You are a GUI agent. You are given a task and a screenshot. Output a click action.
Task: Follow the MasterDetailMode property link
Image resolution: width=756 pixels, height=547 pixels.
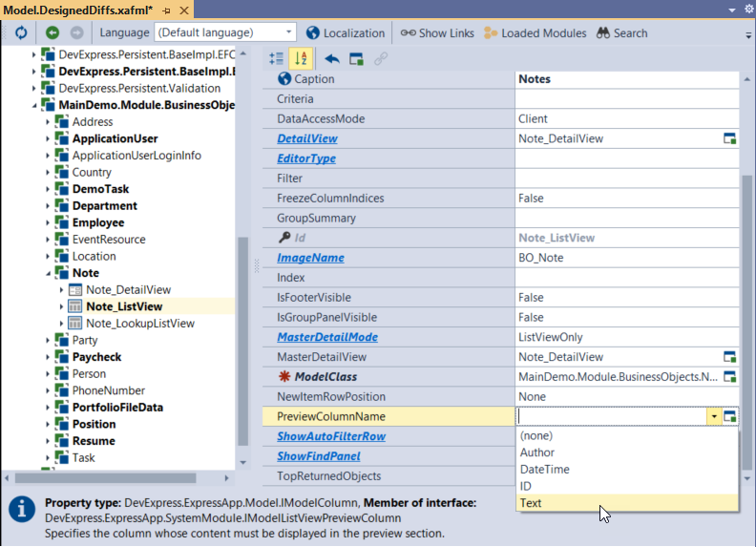327,337
